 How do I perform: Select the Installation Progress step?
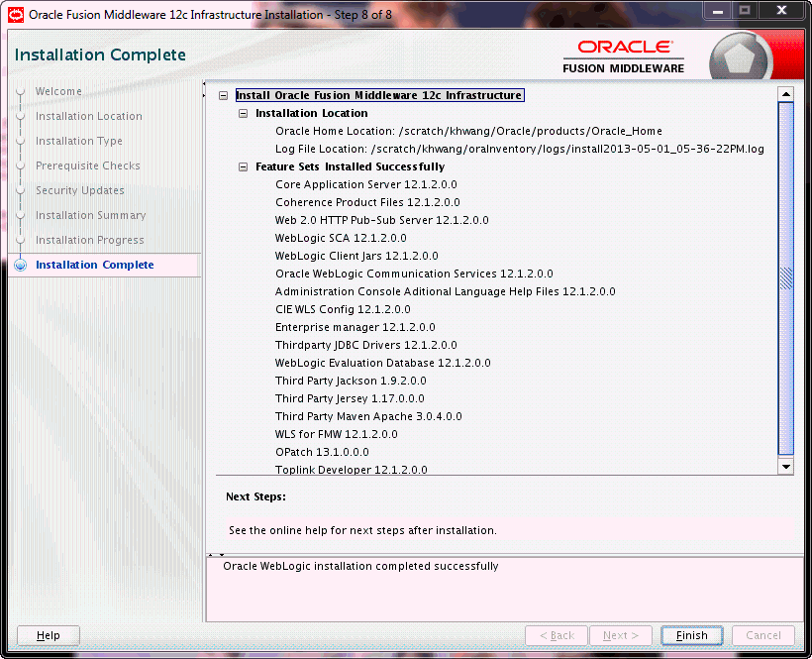(x=89, y=240)
